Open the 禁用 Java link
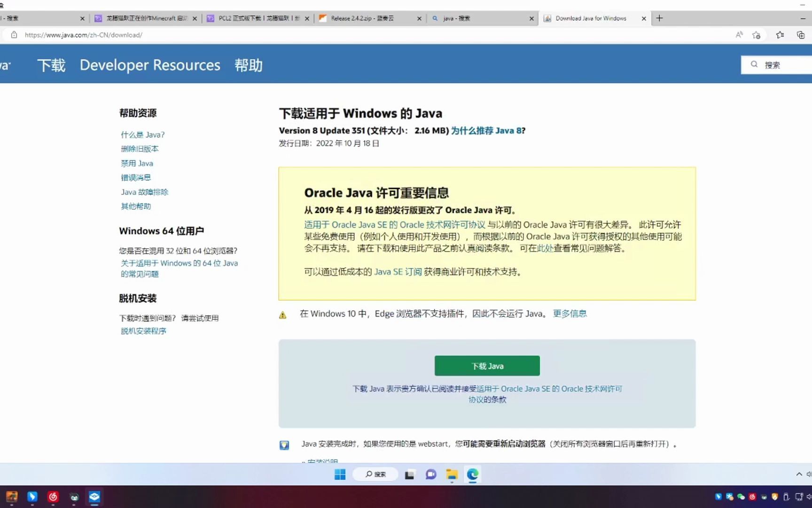 [x=137, y=163]
